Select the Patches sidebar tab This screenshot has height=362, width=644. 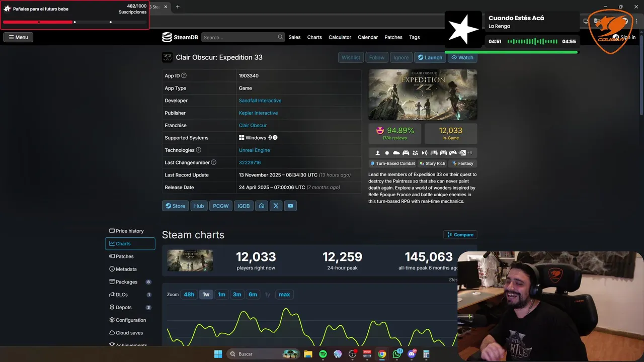(x=130, y=256)
